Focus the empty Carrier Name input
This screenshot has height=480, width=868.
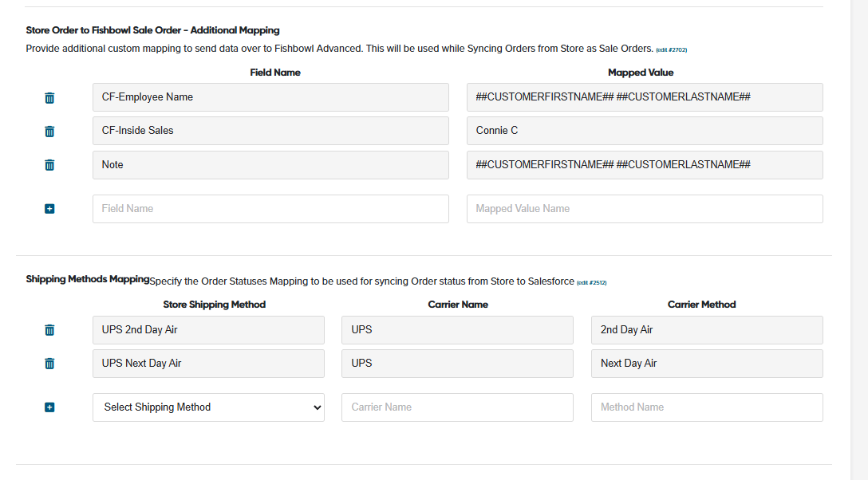coord(457,407)
